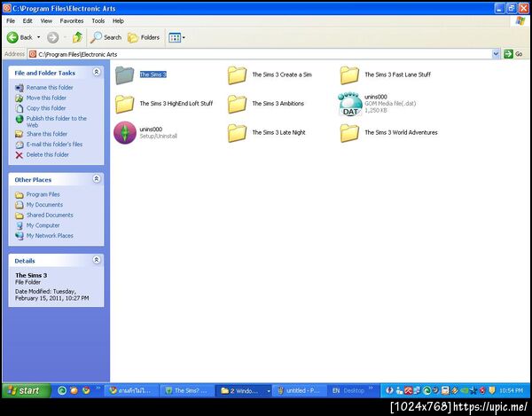Click Delete this folder link
532x416 pixels.
pos(48,154)
